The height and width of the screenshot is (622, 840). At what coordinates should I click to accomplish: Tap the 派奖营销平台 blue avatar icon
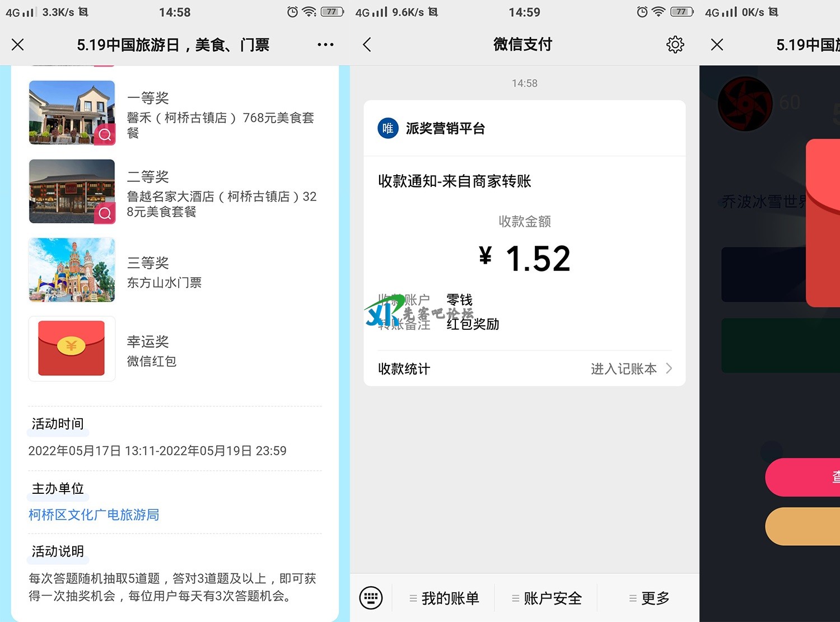[x=388, y=128]
